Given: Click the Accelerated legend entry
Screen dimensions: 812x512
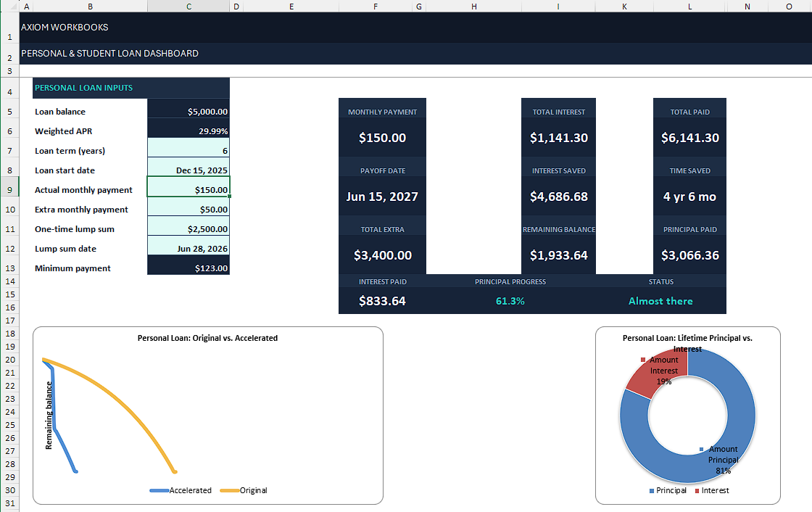Looking at the screenshot, I should [181, 490].
